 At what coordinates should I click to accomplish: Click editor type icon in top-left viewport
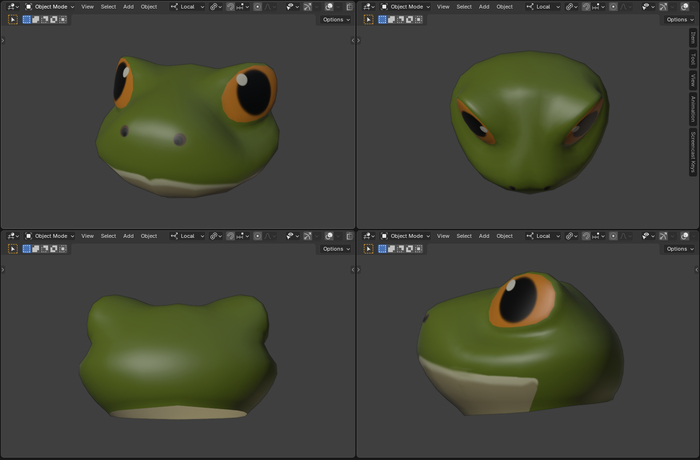12,6
